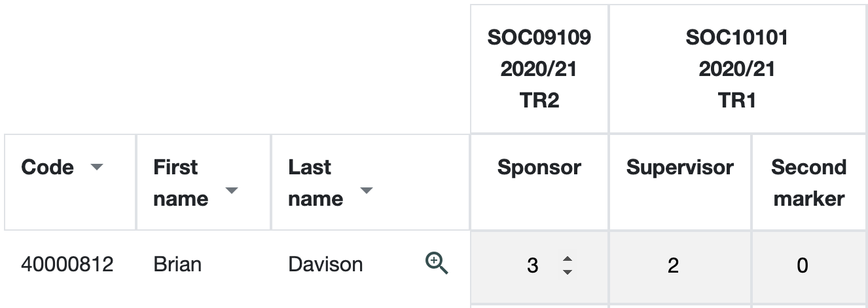Screen dimensions: 868x308
Task: Click the Second marker column header
Action: (809, 183)
